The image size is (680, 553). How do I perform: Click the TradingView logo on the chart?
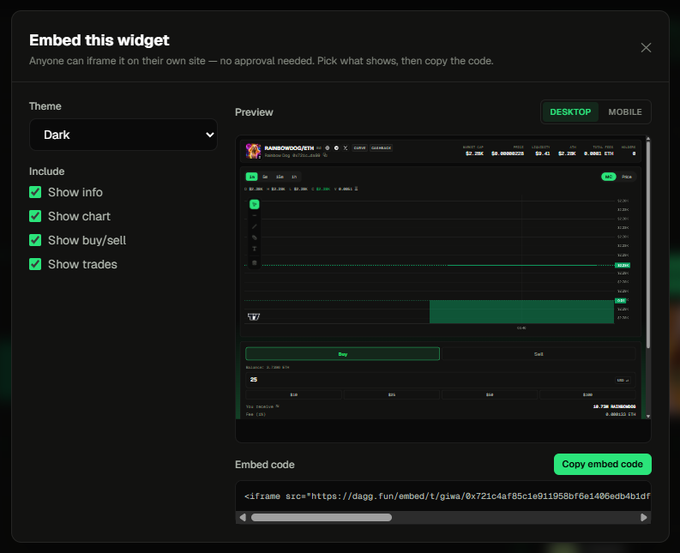[x=254, y=317]
